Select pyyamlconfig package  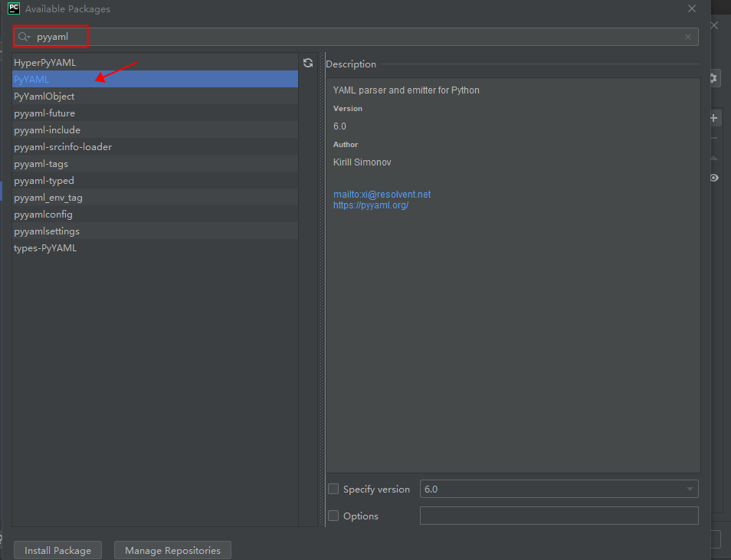click(155, 214)
